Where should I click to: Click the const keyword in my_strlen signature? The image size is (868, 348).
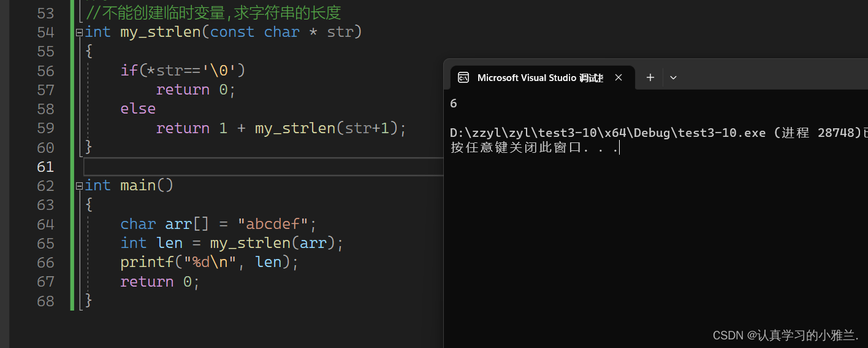click(x=232, y=33)
